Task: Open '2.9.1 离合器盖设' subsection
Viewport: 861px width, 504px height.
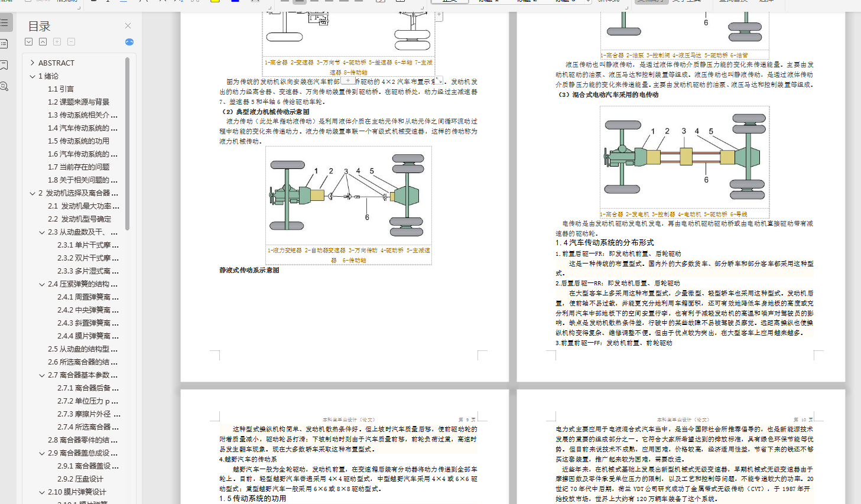Action: click(88, 466)
